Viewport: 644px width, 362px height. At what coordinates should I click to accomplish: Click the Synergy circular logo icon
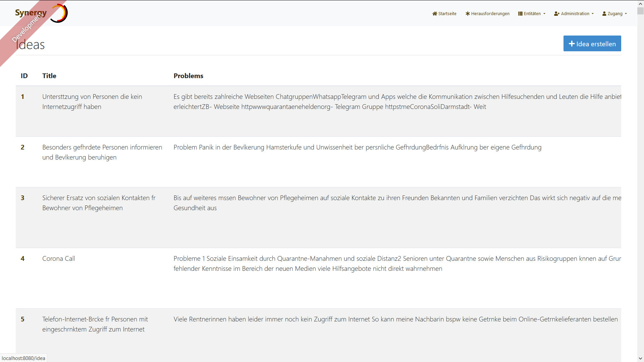coord(59,13)
